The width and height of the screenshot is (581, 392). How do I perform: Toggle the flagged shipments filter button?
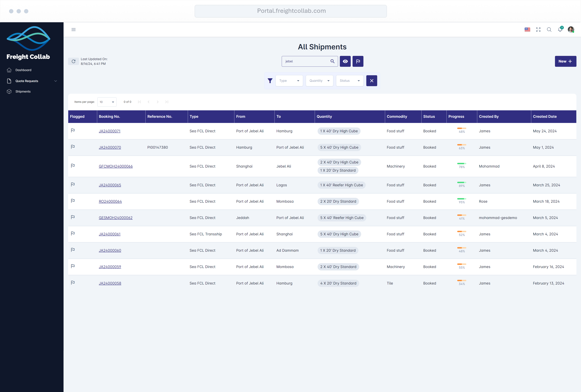click(x=358, y=61)
